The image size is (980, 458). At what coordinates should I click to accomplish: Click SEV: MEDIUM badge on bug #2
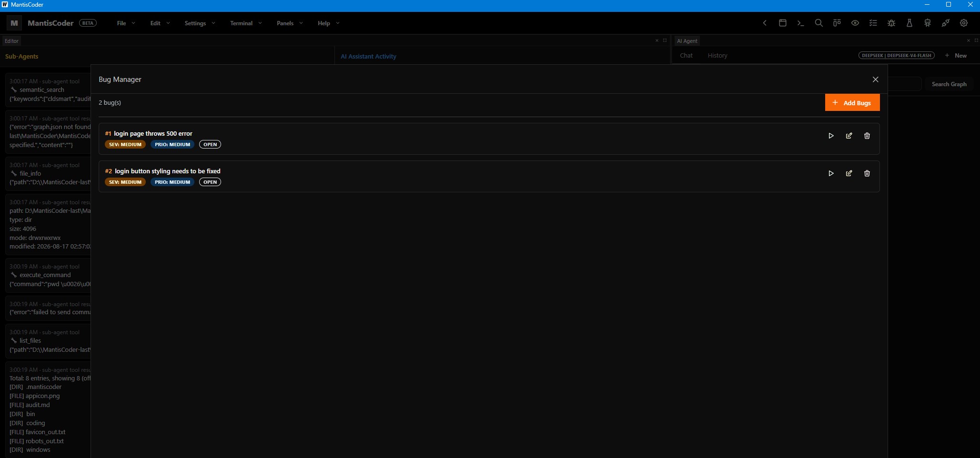pos(125,182)
